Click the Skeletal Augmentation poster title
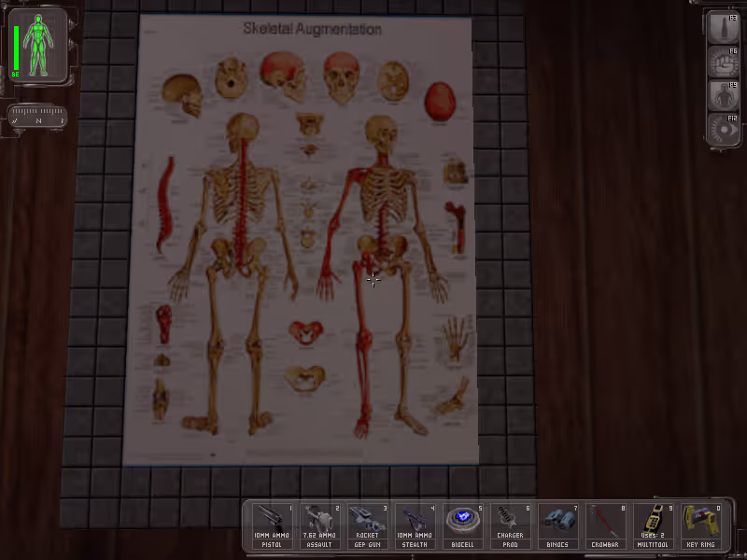The height and width of the screenshot is (560, 747). pyautogui.click(x=312, y=29)
